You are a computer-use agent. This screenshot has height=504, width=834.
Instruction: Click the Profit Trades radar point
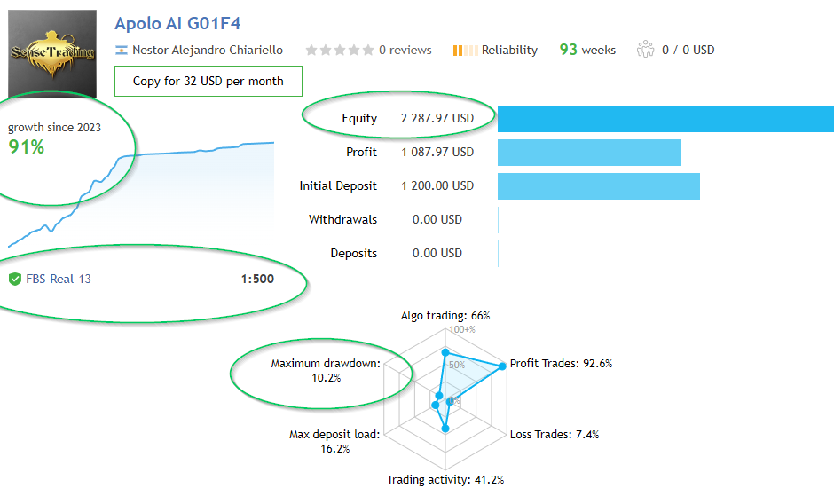502,366
